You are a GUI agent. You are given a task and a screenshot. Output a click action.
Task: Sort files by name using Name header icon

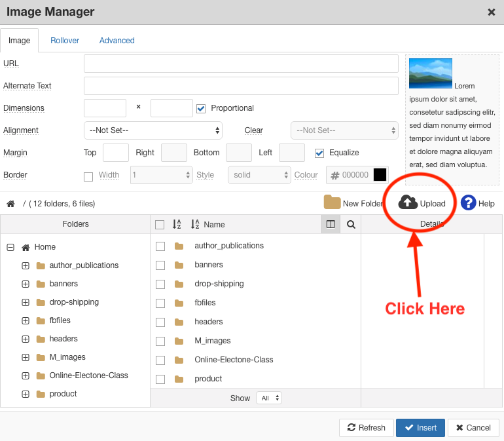point(195,224)
